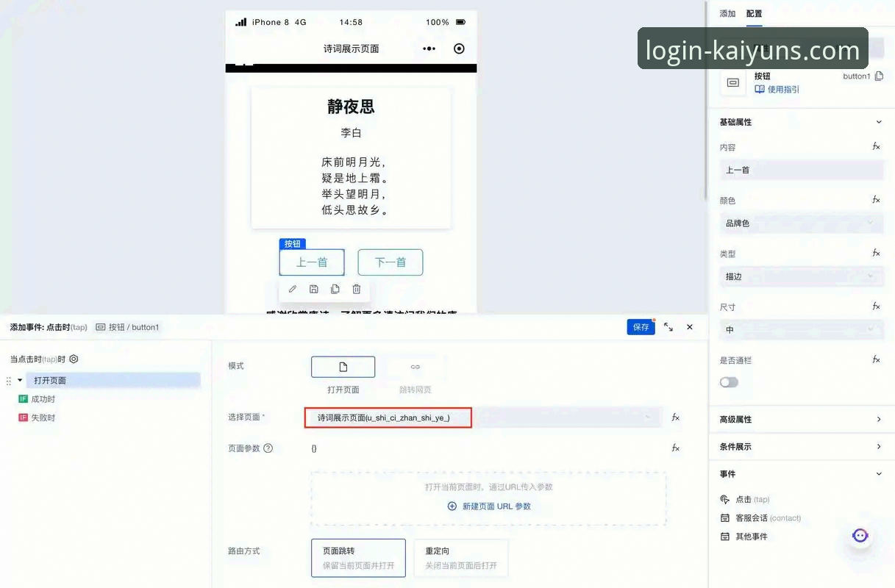Click the 下一首 button in preview
Screen dimensions: 895x588
391,262
